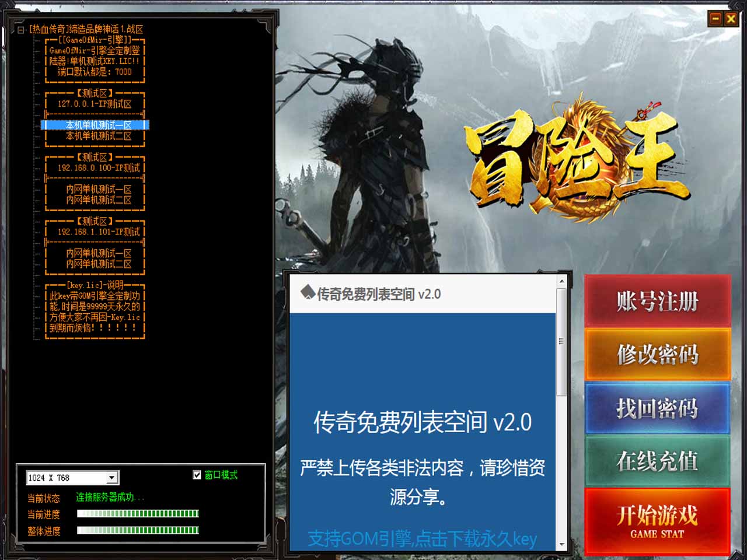This screenshot has width=747, height=560.
Task: Open the 在线充值 online recharge button
Action: point(657,461)
